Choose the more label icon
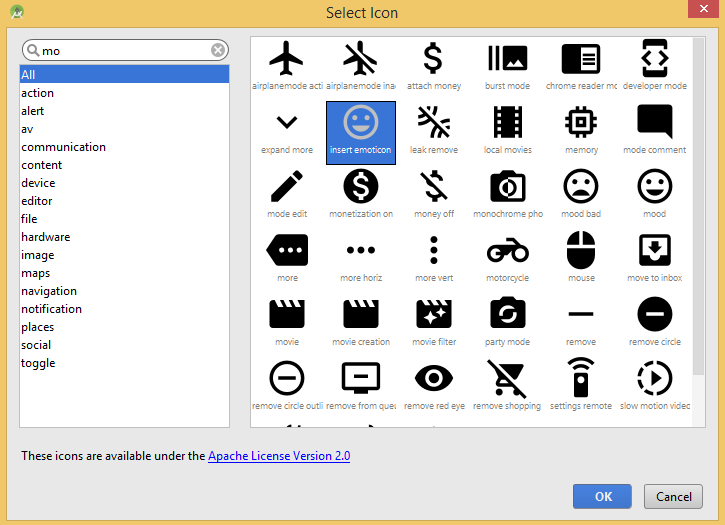 coord(287,250)
